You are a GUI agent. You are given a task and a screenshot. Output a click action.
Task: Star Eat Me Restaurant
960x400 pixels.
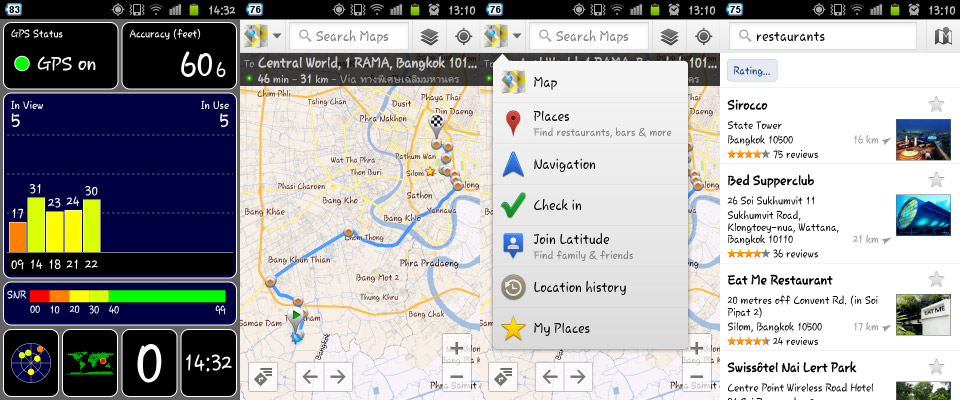pyautogui.click(x=936, y=279)
